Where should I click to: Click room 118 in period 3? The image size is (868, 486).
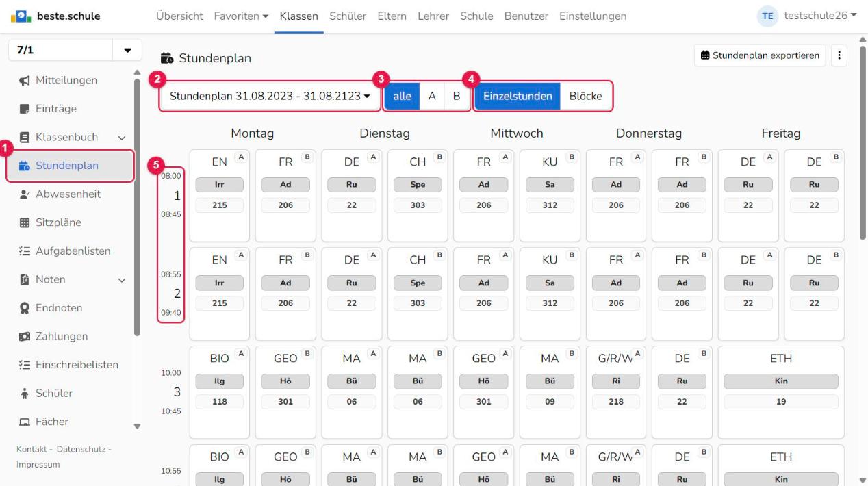coord(218,402)
